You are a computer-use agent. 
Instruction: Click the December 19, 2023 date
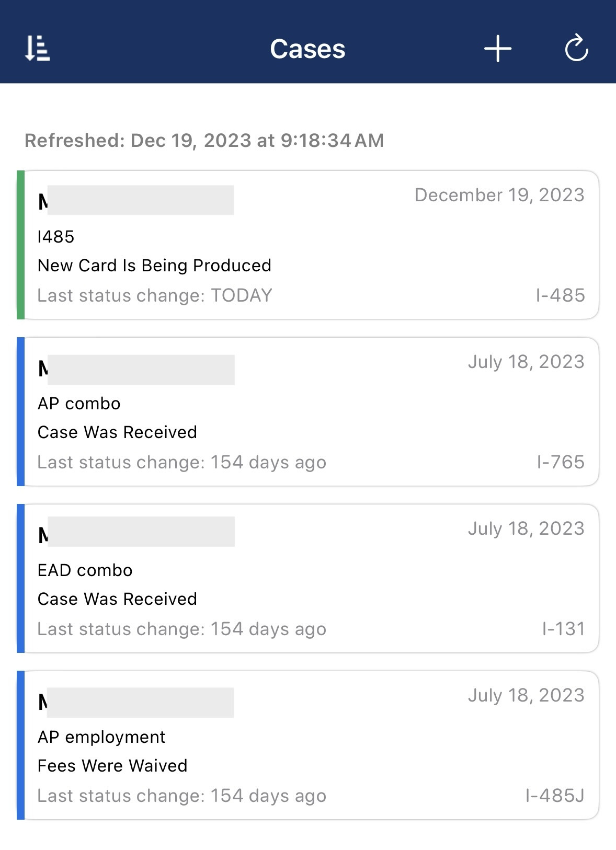499,195
